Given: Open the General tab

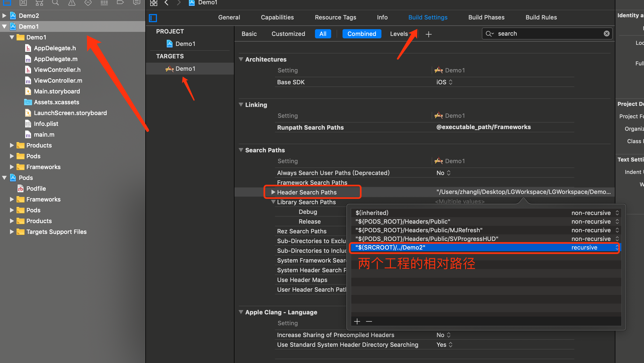Looking at the screenshot, I should [x=229, y=17].
